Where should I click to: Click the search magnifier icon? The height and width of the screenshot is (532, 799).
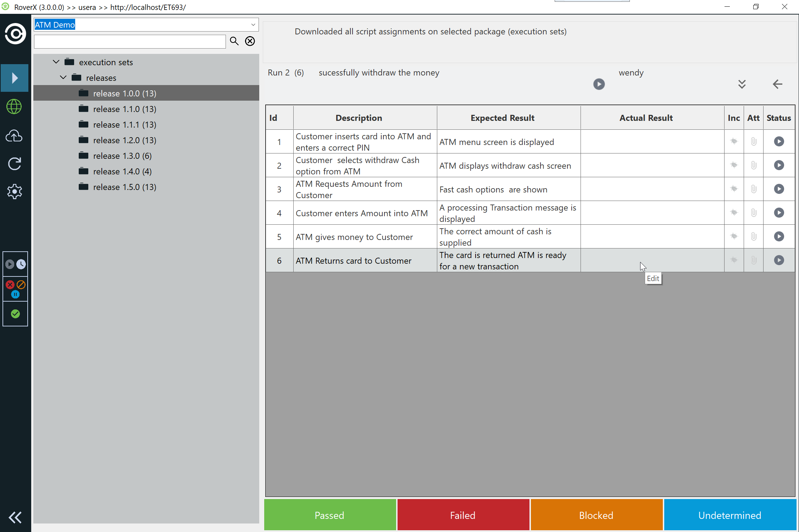coord(234,41)
